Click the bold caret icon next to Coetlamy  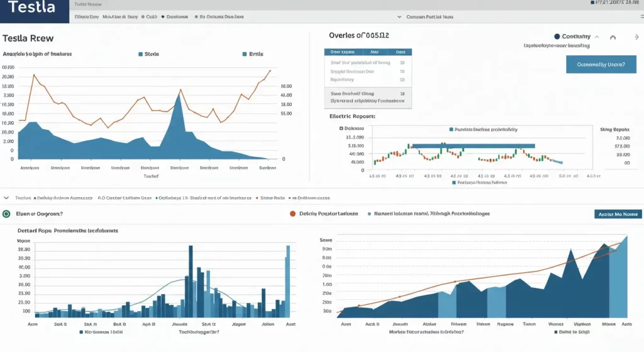613,37
